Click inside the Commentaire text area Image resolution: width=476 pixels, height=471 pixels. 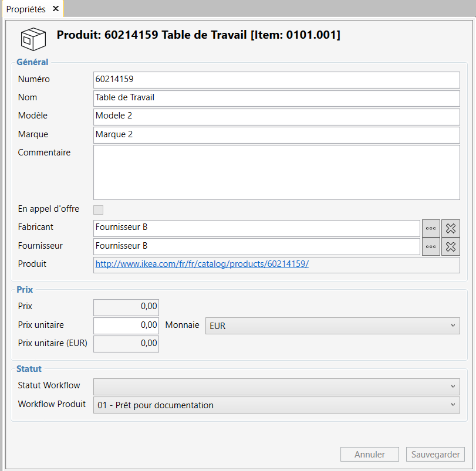click(x=276, y=172)
